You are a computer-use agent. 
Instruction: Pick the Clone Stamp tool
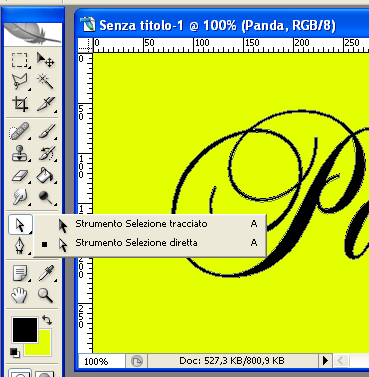20,153
